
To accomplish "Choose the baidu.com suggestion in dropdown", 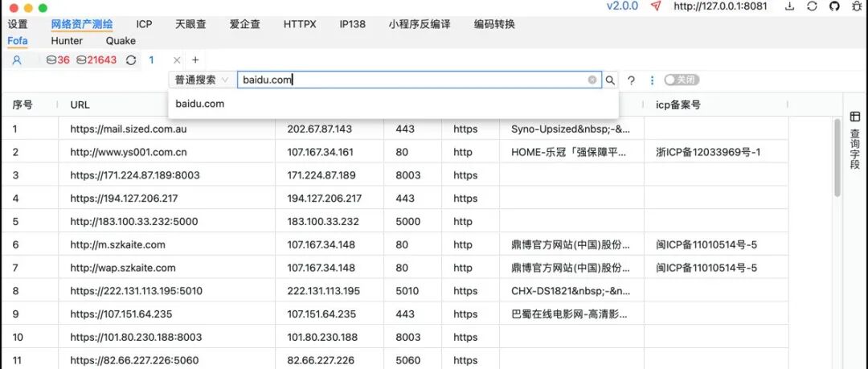I will 393,104.
